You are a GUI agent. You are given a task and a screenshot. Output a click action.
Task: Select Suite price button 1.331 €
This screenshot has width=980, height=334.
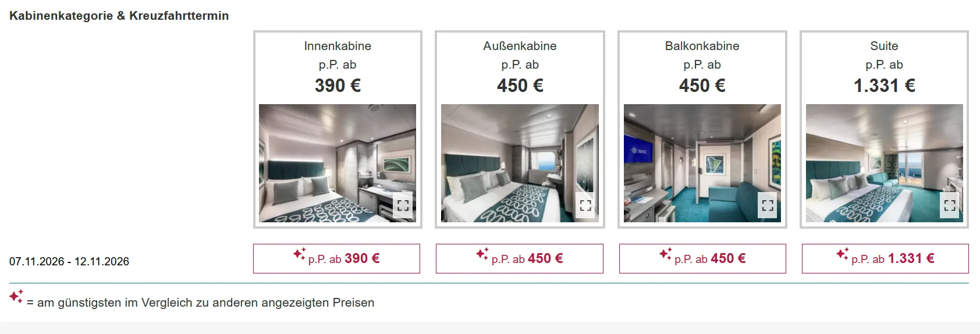(x=885, y=258)
